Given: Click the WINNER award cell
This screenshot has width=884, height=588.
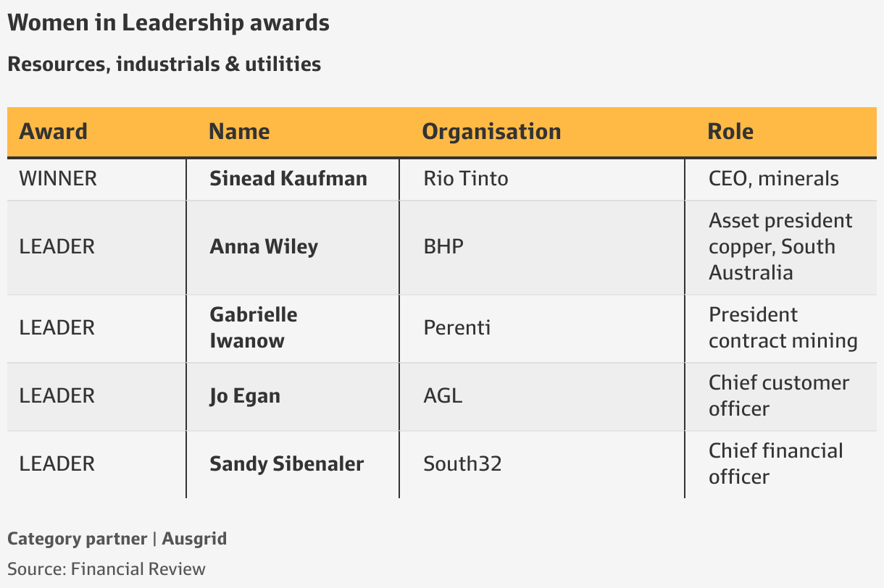Looking at the screenshot, I should [x=58, y=178].
